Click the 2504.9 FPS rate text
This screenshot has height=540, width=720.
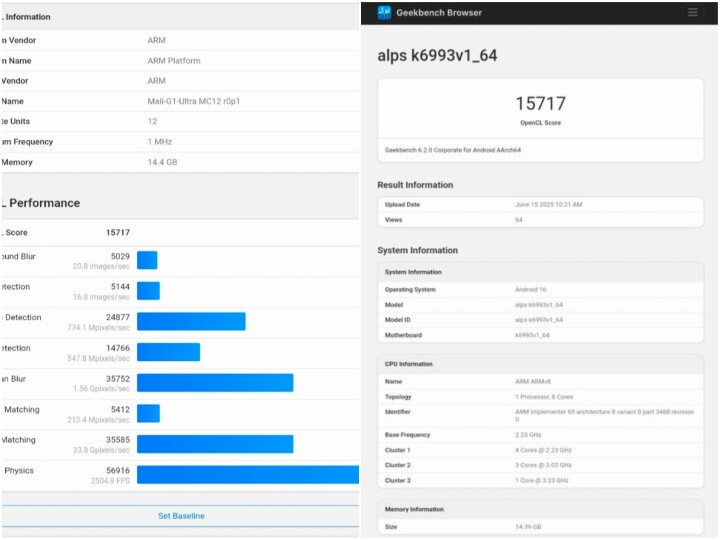[x=110, y=481]
